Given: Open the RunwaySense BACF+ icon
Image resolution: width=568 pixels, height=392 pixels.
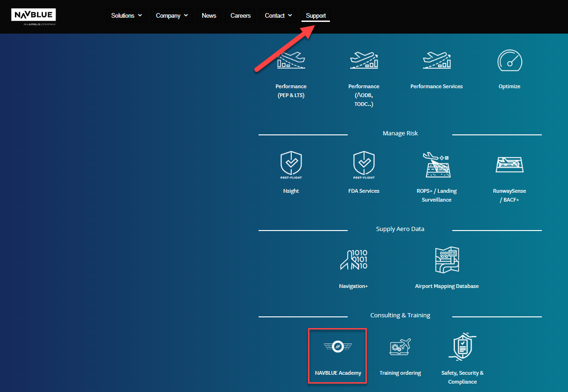Looking at the screenshot, I should point(509,165).
